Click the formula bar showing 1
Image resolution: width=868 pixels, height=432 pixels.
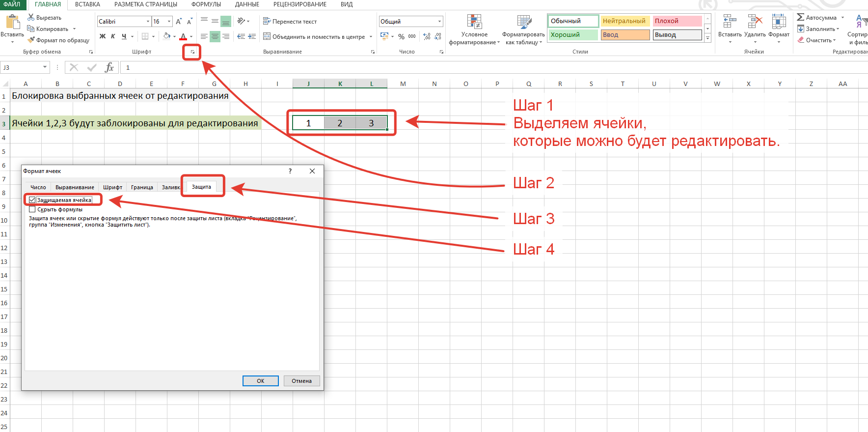point(495,67)
